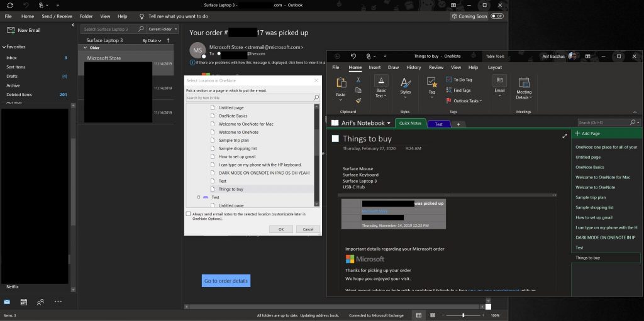
Task: Click Find Tags in OneNote ribbon
Action: [458, 90]
